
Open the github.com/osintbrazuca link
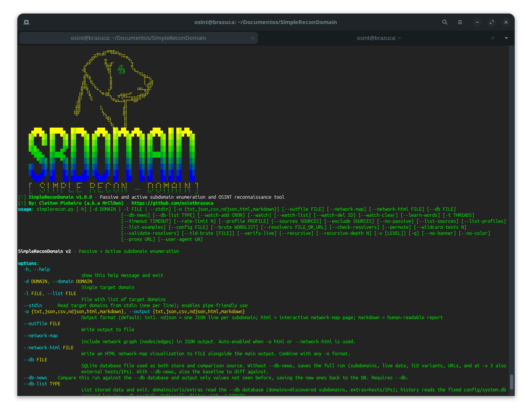[x=172, y=203]
